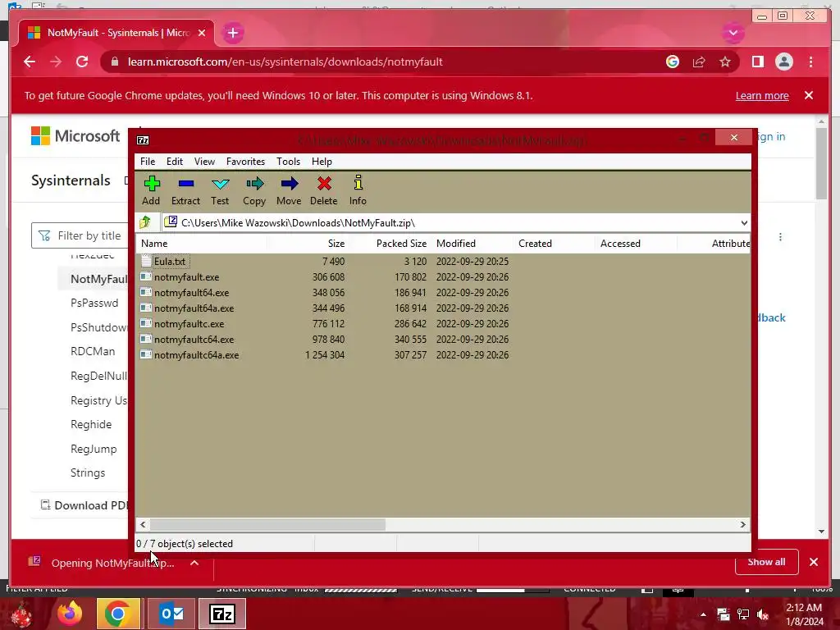Viewport: 840px width, 630px height.
Task: Bookmark this page with the star icon
Action: (725, 62)
